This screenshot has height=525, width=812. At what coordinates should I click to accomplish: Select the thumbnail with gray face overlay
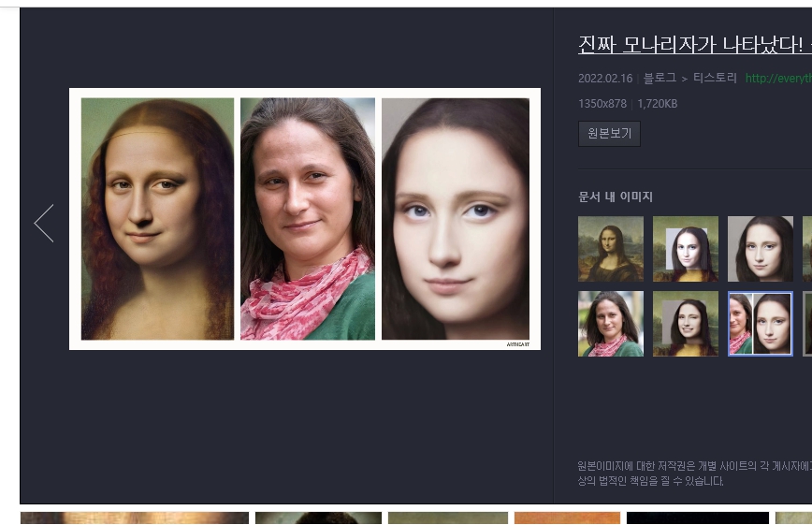(x=685, y=249)
